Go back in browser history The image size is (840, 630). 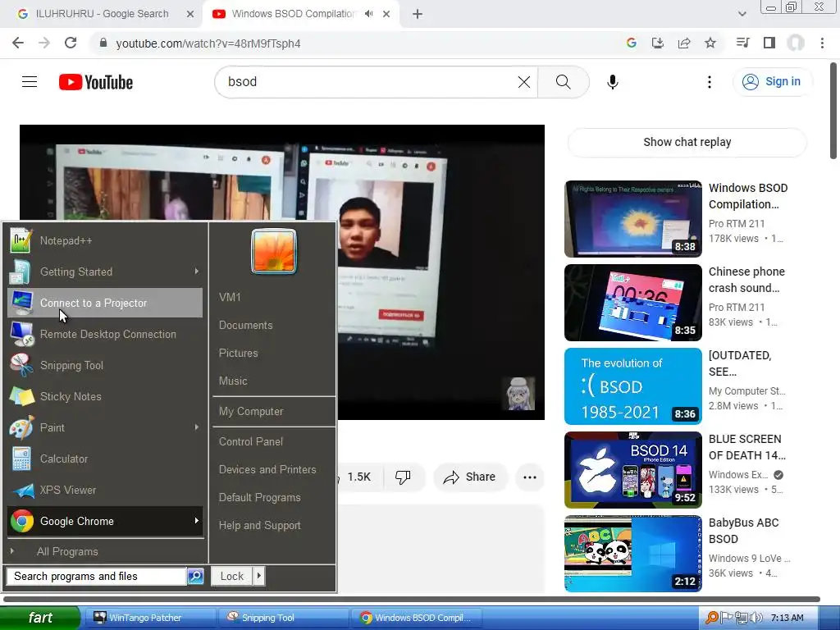click(18, 43)
